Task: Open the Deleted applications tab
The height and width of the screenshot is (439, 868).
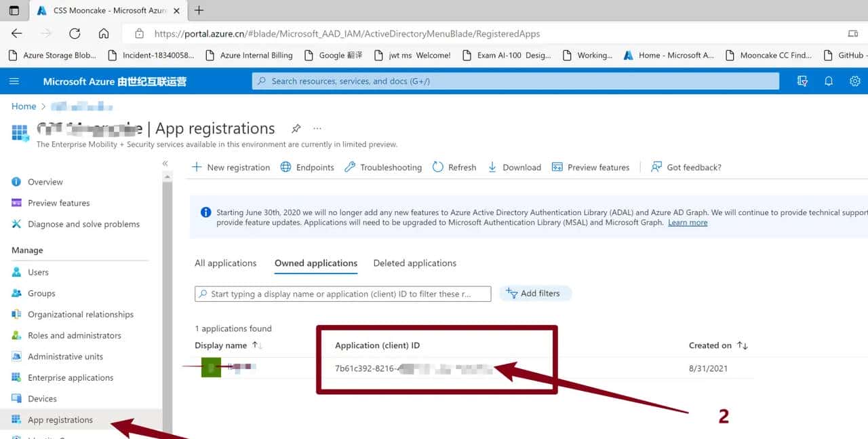Action: [x=414, y=263]
